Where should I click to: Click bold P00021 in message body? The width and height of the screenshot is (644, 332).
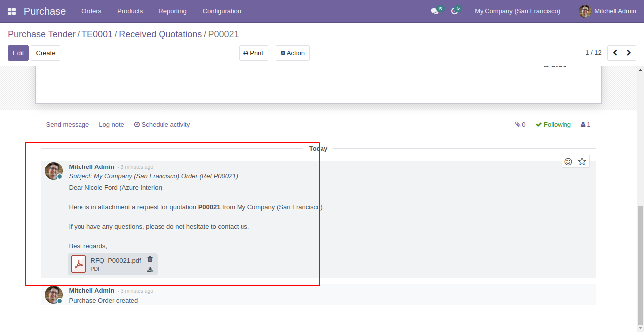pyautogui.click(x=209, y=207)
